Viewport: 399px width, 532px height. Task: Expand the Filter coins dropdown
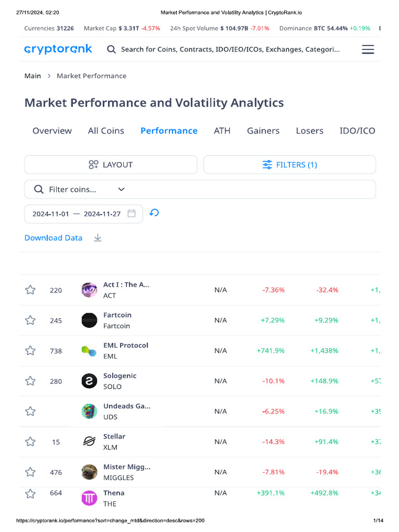tap(121, 190)
